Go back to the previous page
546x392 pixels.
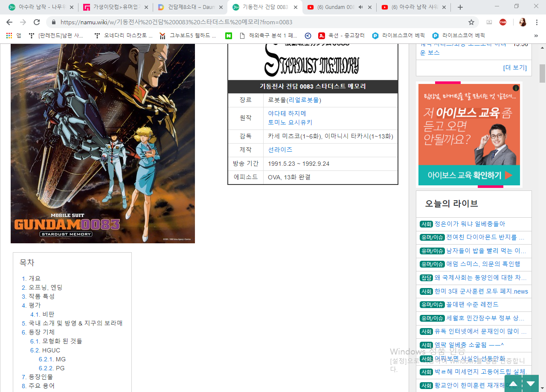(x=9, y=22)
